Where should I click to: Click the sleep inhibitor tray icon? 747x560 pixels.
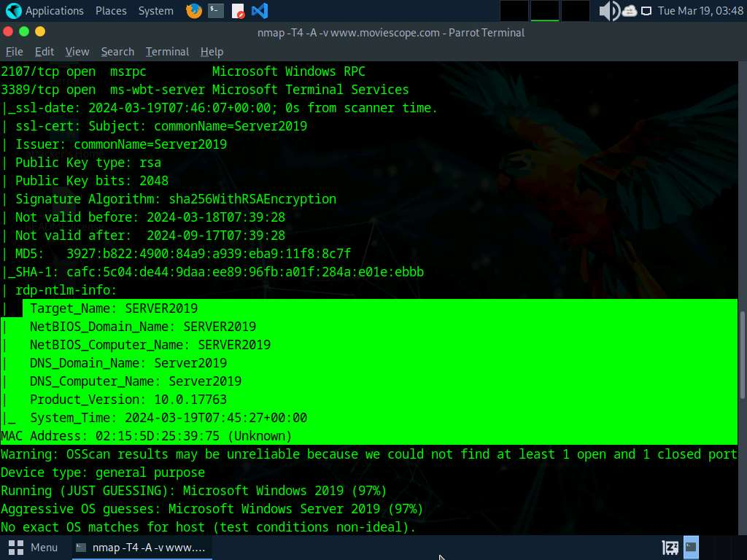point(670,547)
